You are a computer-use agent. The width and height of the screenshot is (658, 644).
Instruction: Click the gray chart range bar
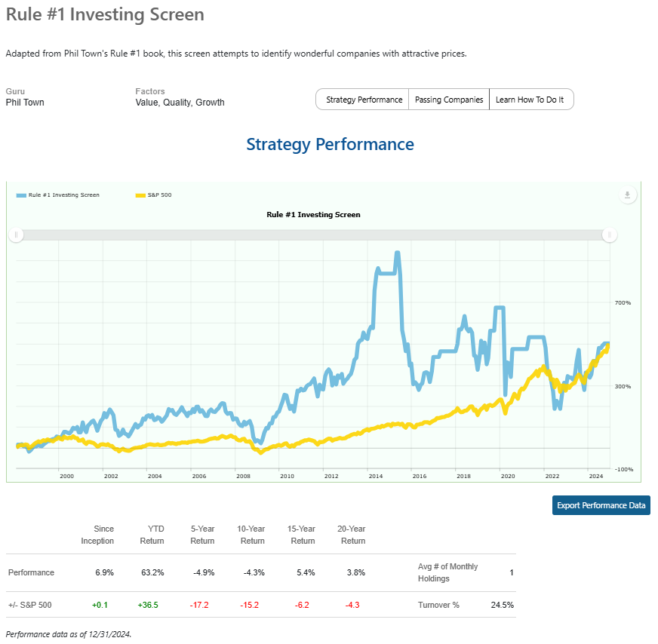[x=312, y=235]
